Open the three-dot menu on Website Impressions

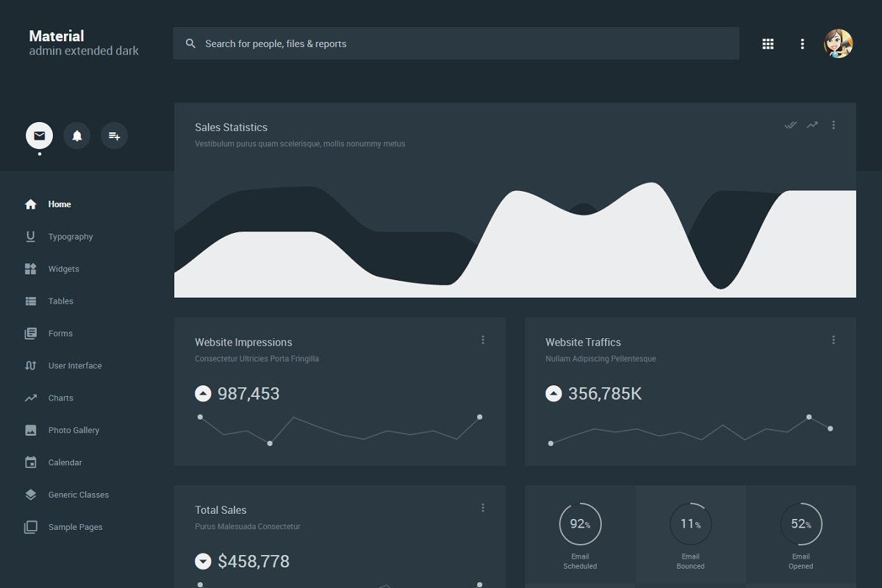(x=483, y=340)
